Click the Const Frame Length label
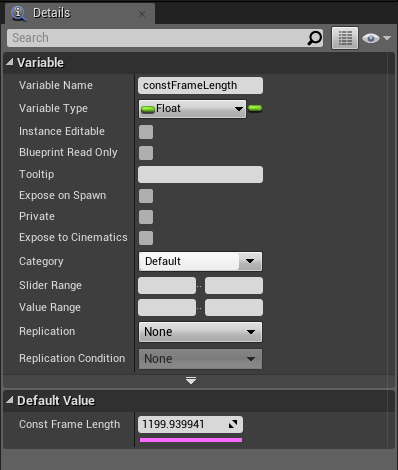This screenshot has height=470, width=398. coord(69,424)
